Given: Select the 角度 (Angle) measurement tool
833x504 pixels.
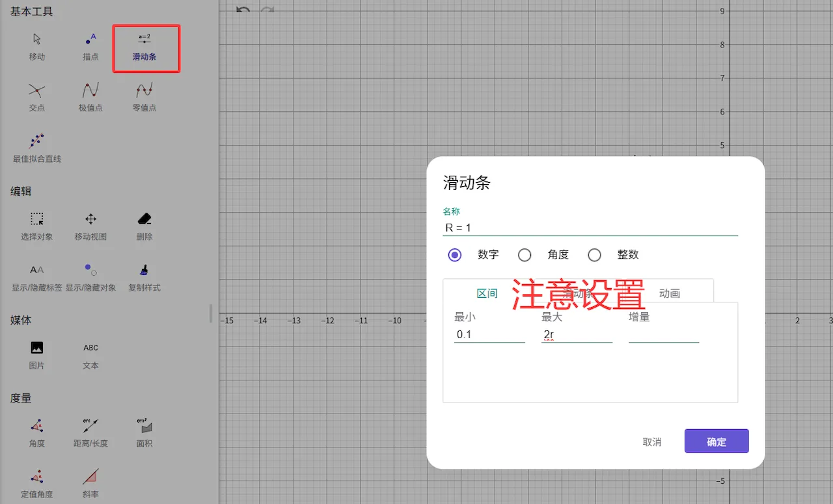Looking at the screenshot, I should coord(37,432).
